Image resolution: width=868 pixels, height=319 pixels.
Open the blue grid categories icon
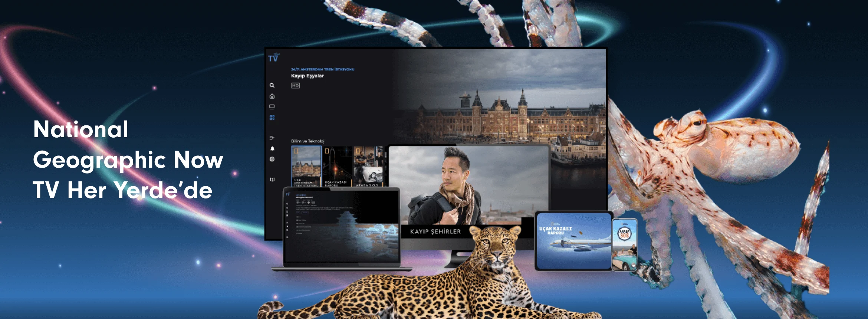272,118
